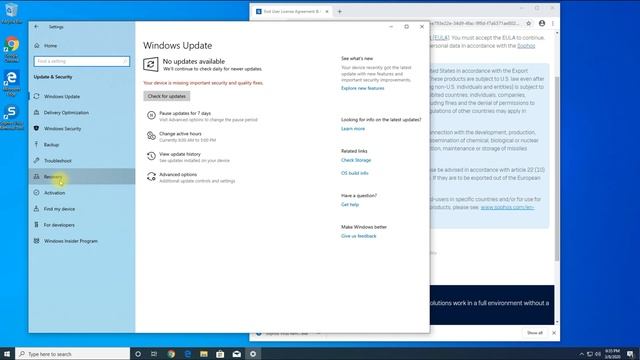
Task: Open View update history
Action: (x=180, y=154)
